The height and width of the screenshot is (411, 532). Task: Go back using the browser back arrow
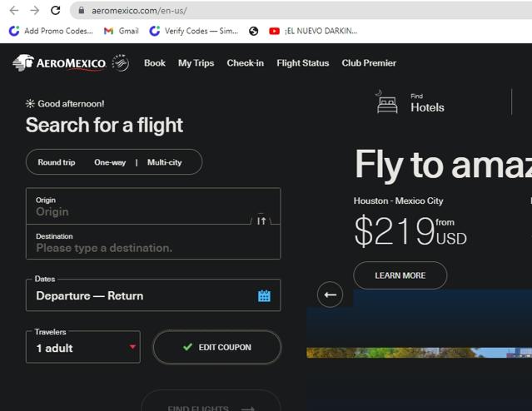pos(14,11)
